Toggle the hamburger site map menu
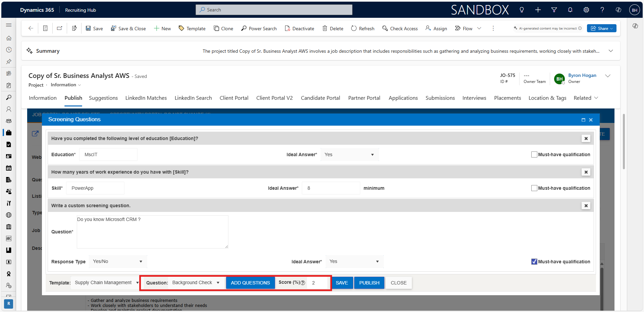This screenshot has height=312, width=644. point(9,25)
